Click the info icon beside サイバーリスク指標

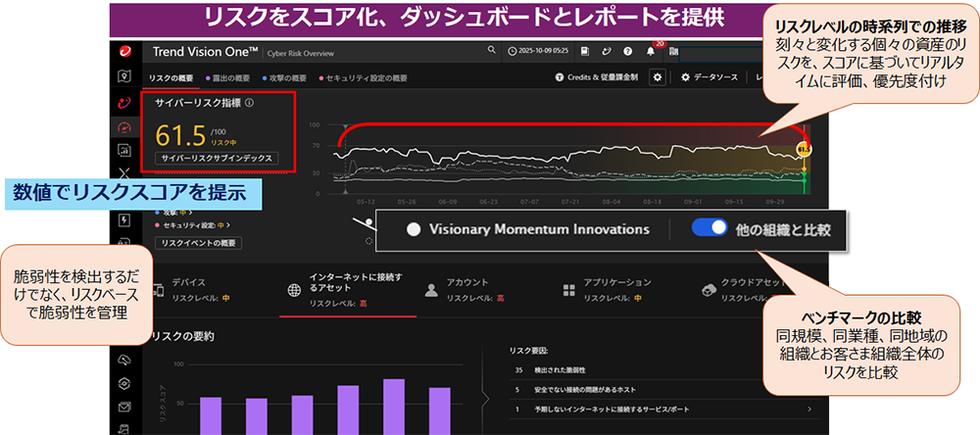249,103
